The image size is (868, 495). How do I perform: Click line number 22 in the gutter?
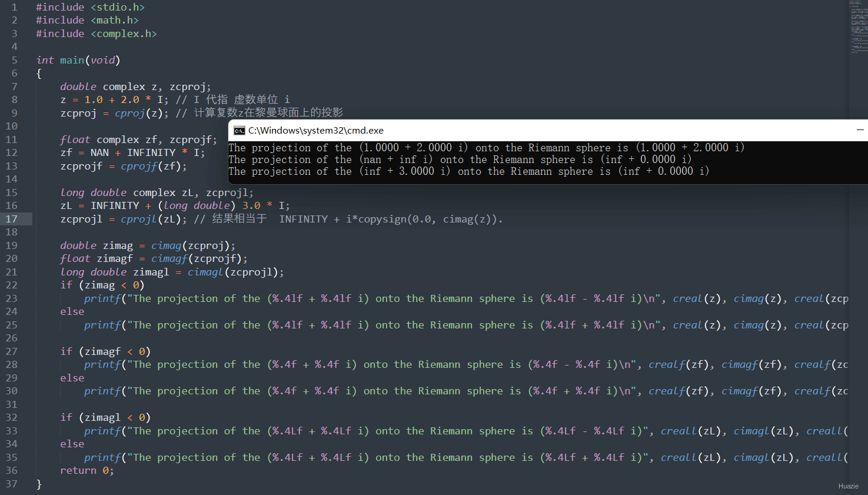pos(12,285)
